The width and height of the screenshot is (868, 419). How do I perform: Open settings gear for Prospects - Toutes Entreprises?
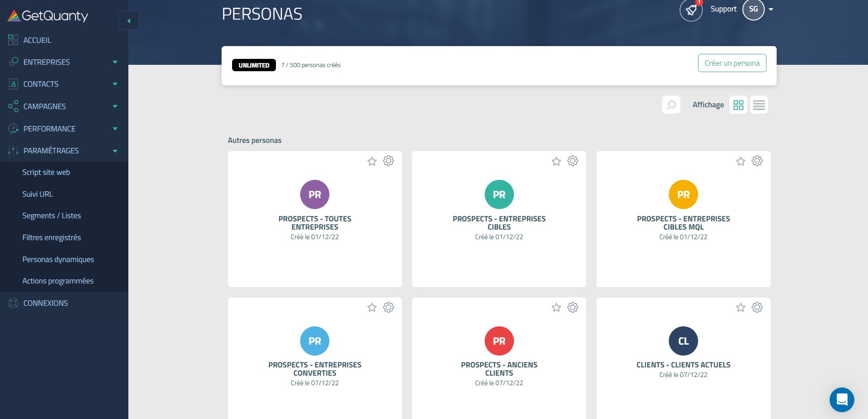pos(388,161)
